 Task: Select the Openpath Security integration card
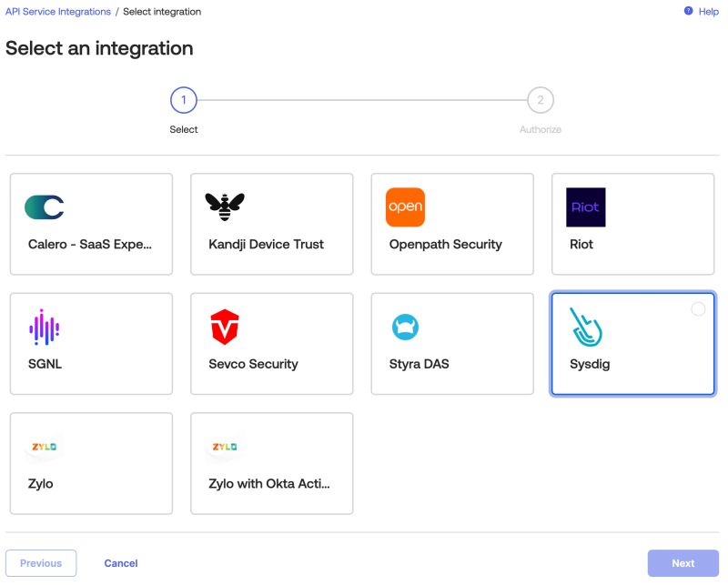[x=451, y=224]
